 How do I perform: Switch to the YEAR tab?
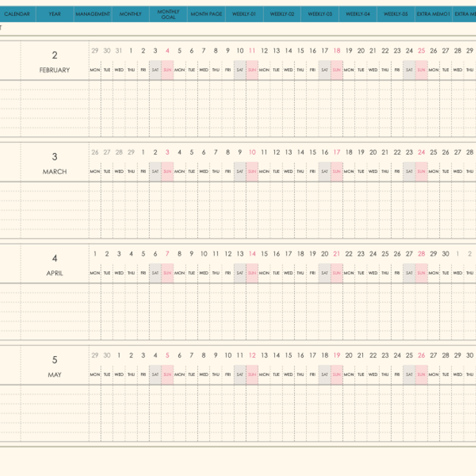tap(55, 14)
